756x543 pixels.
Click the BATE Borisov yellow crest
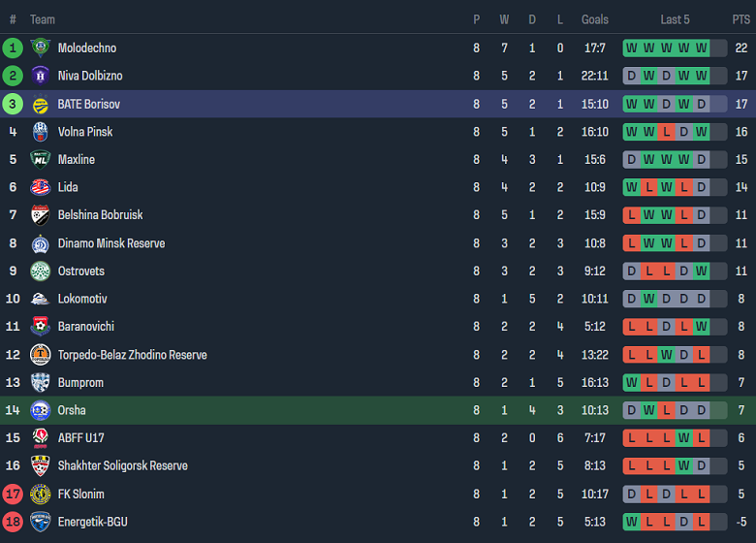click(40, 104)
